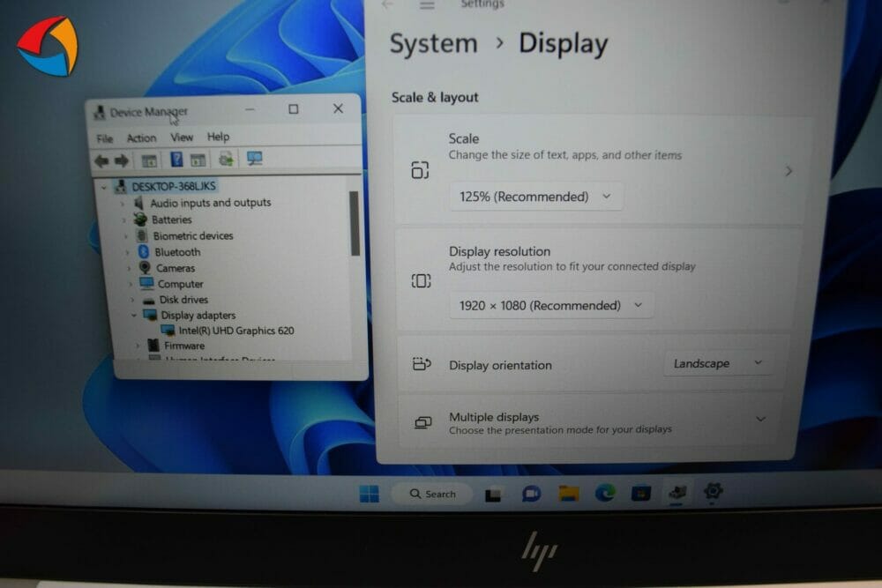Expand the Disk drives tree arrow
This screenshot has height=588, width=882.
[133, 300]
